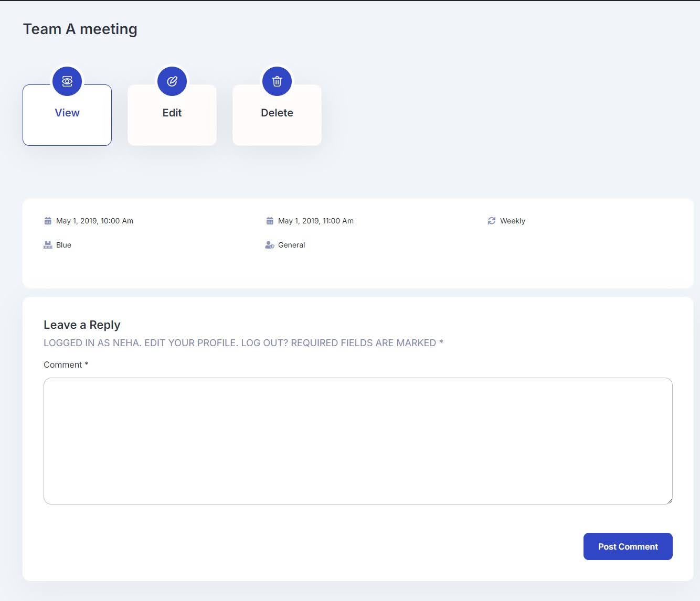Click the calendar icon beside the 11:00 Am end time

pyautogui.click(x=270, y=221)
